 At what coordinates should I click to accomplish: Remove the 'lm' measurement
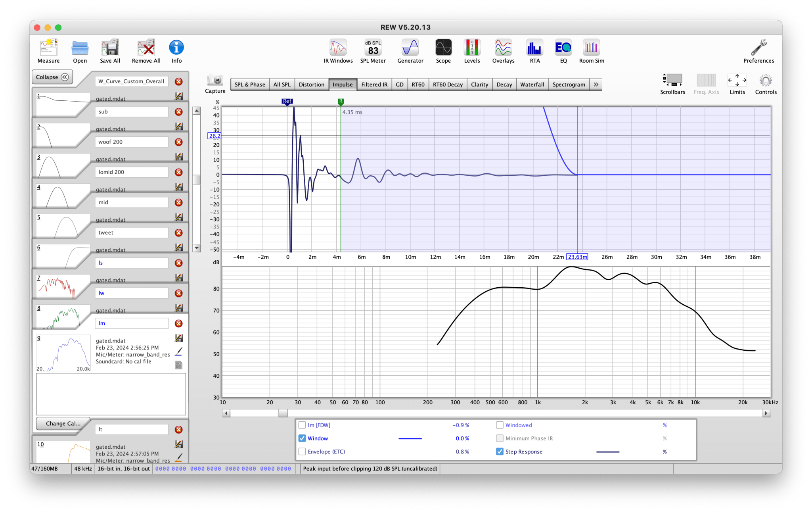coord(179,324)
